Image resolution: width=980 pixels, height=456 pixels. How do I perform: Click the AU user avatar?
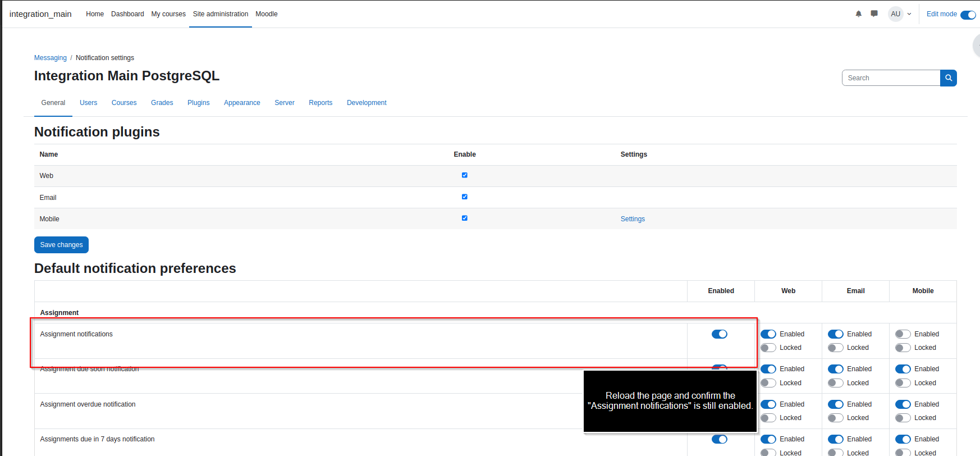(x=895, y=14)
